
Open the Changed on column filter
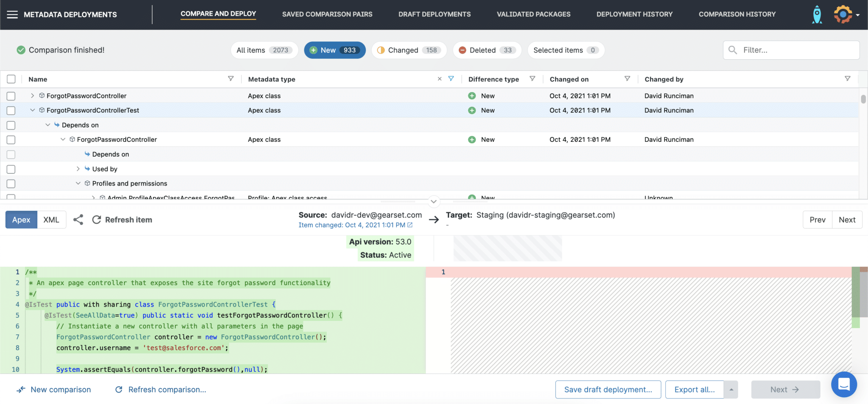627,79
